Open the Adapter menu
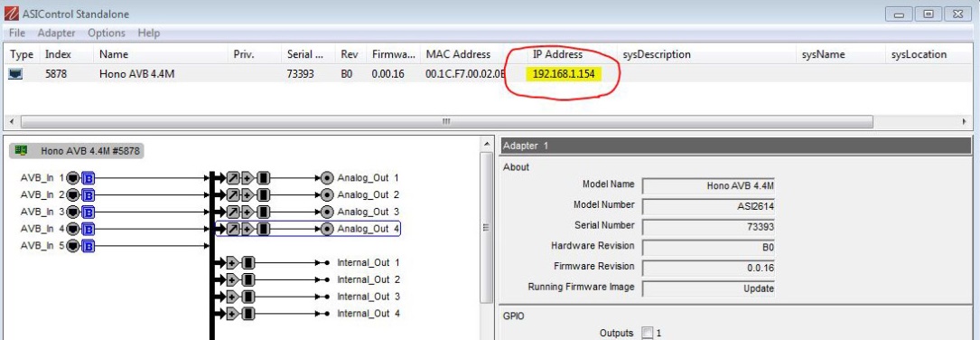Image resolution: width=980 pixels, height=340 pixels. pos(56,33)
